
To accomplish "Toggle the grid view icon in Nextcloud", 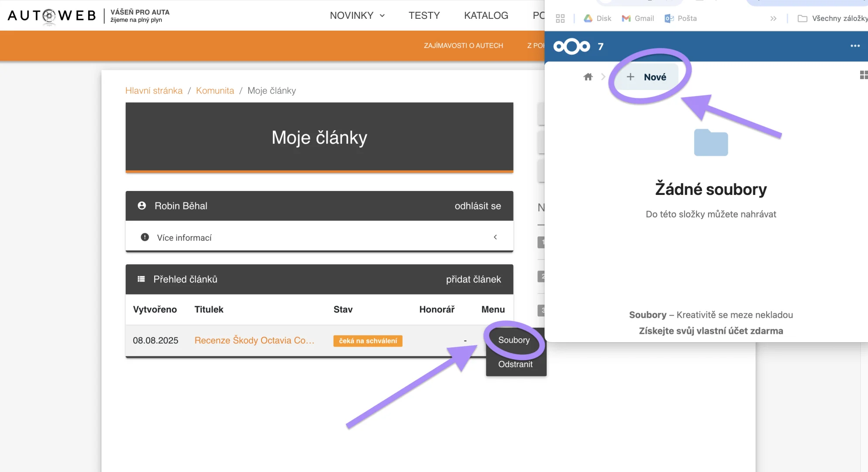I will coord(863,75).
